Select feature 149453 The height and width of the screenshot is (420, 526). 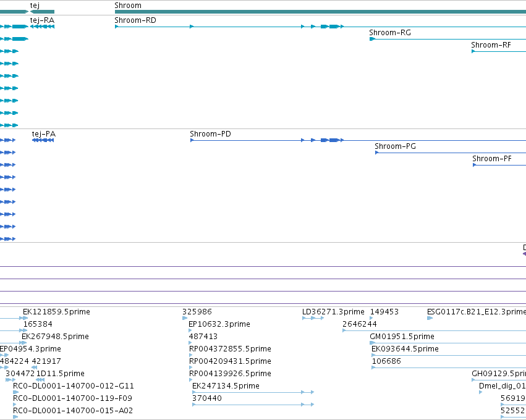[384, 312]
